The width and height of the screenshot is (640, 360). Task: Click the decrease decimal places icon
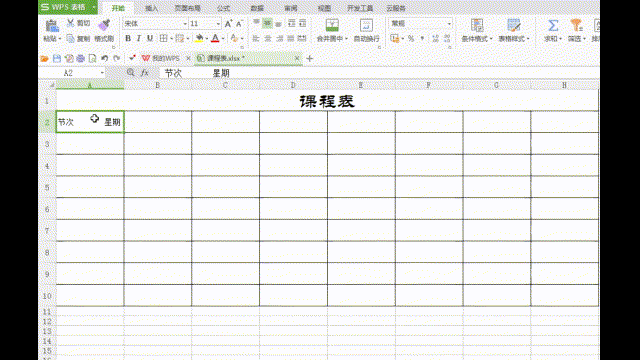[x=447, y=38]
